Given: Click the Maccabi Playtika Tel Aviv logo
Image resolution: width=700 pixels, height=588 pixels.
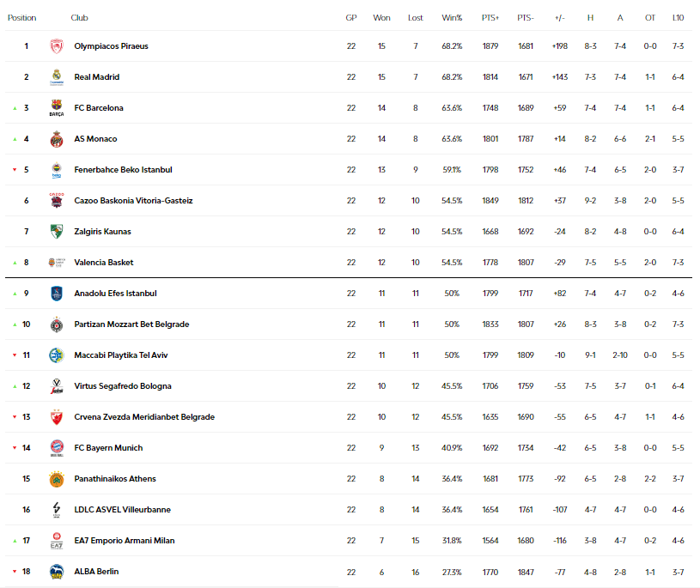Looking at the screenshot, I should pyautogui.click(x=57, y=355).
